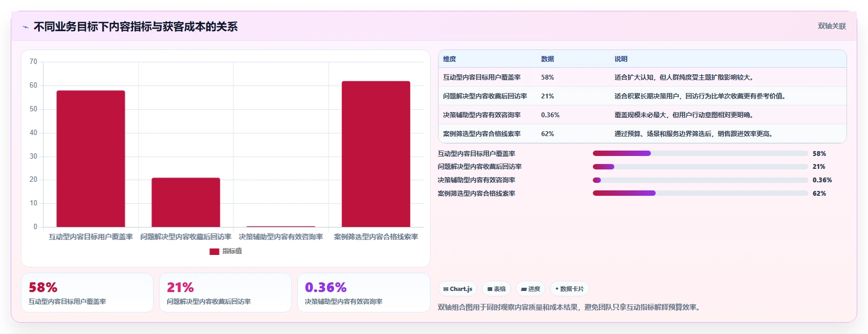Click the 案例筛选型内容合格线索率 bar in the chart
Viewport: 868px width, 334px height.
(x=376, y=154)
